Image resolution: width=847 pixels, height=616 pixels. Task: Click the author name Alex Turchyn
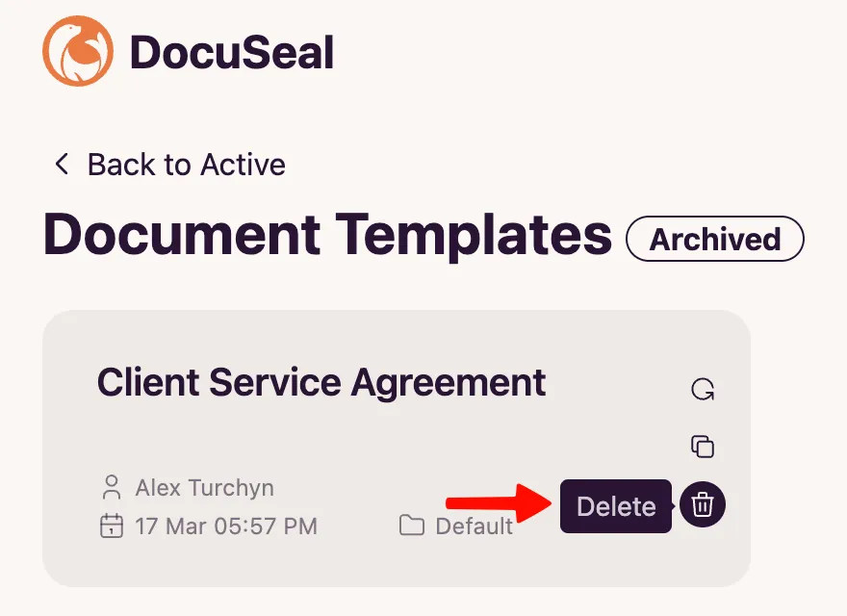pos(204,489)
